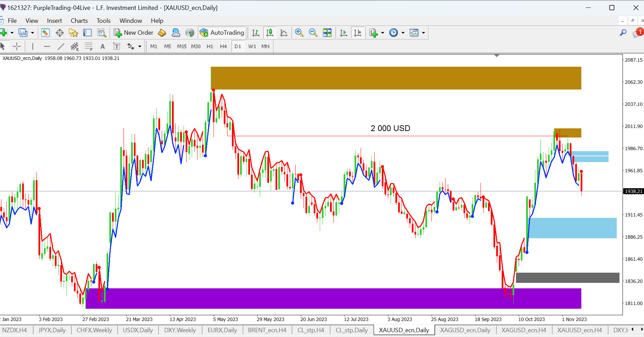Select the horizontal line drawing tool
This screenshot has height=337, width=644.
point(47,46)
